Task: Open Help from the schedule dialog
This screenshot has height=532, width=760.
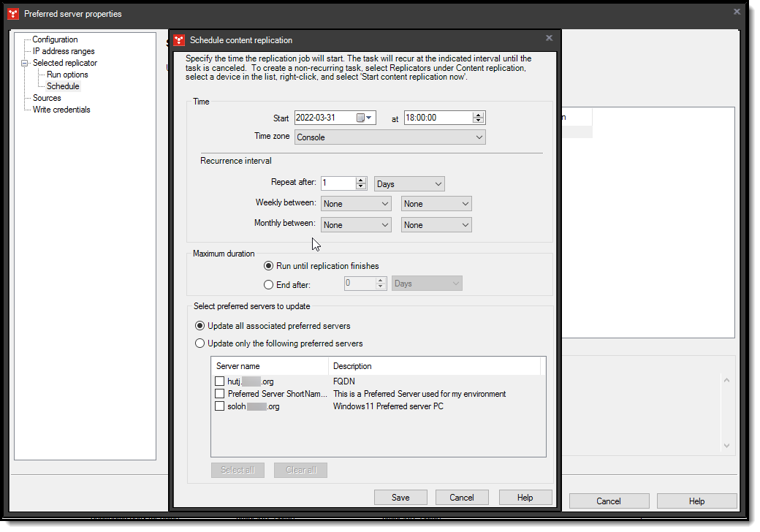Action: (x=525, y=497)
